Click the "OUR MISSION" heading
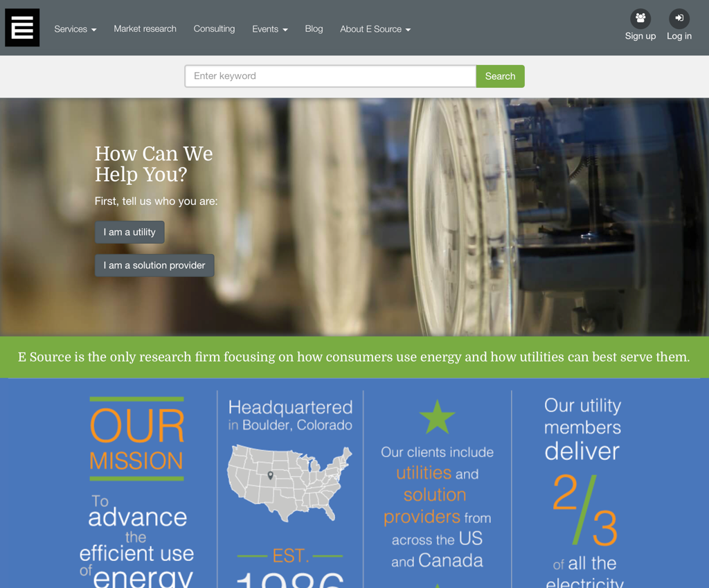The image size is (709, 588). (137, 438)
